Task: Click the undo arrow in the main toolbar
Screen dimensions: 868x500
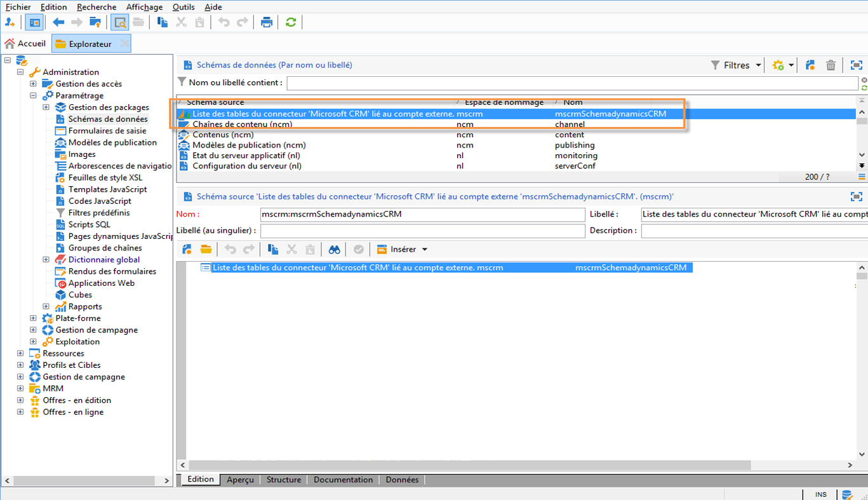Action: point(224,22)
